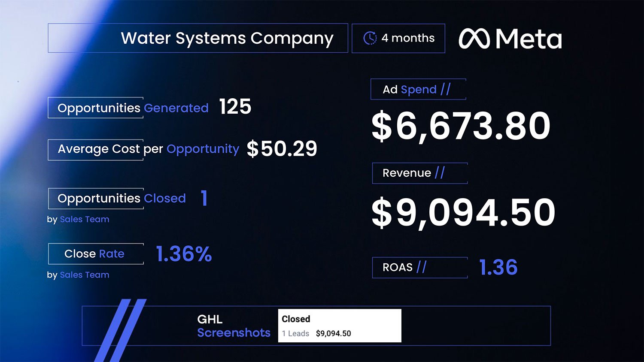The height and width of the screenshot is (362, 644).
Task: Click the $50.29 cost value
Action: tap(282, 149)
